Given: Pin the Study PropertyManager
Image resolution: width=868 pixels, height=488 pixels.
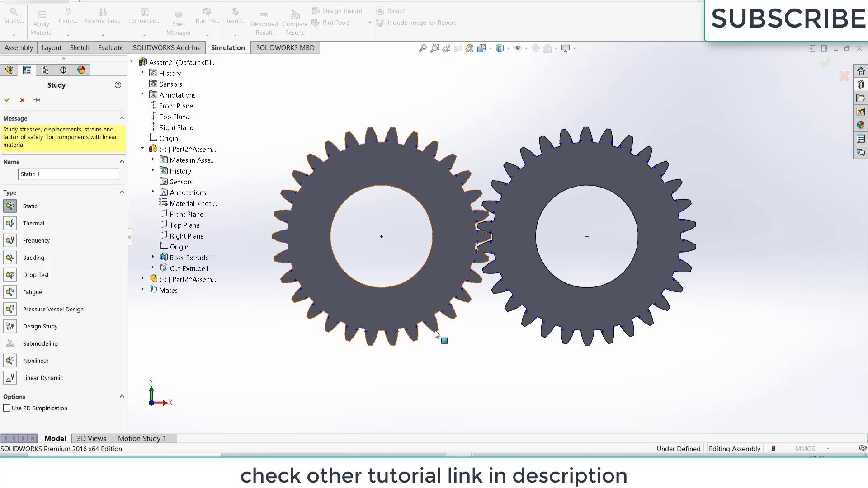Looking at the screenshot, I should click(37, 100).
